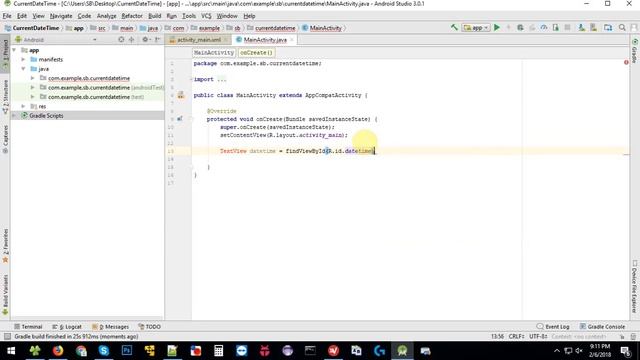The image size is (640, 360).
Task: Open the Refactor menu
Action: coord(132,16)
